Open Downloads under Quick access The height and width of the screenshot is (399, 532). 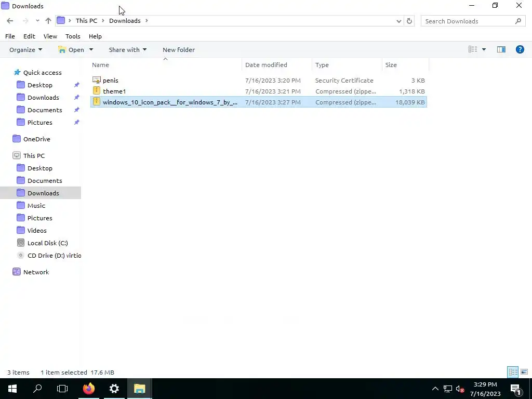[43, 98]
